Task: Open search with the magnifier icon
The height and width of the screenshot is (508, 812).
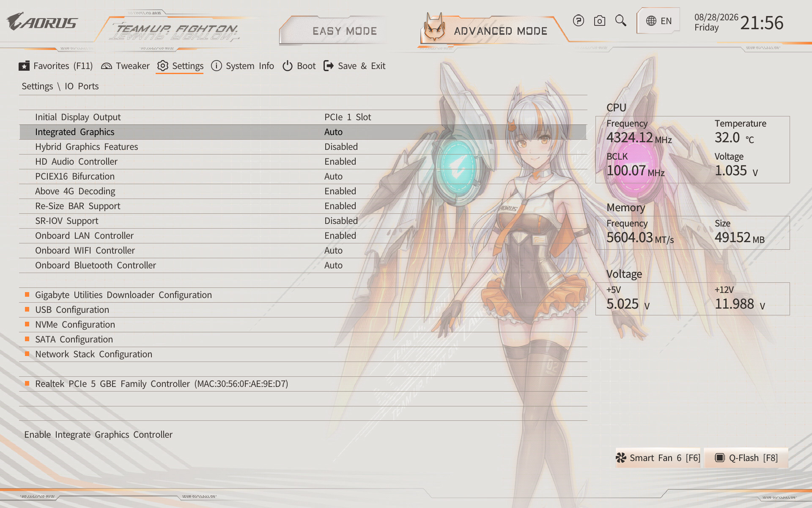Action: pos(620,21)
